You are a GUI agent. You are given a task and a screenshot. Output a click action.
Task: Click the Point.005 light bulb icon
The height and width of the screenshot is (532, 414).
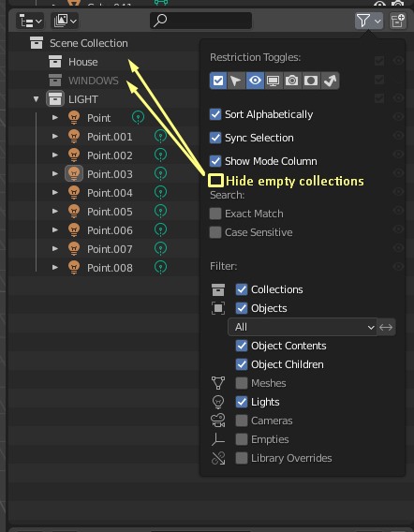pyautogui.click(x=74, y=211)
